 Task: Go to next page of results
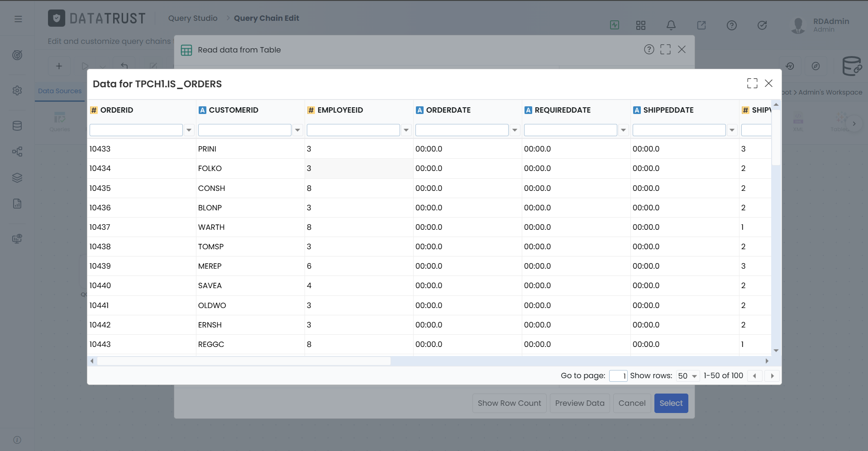[772, 376]
